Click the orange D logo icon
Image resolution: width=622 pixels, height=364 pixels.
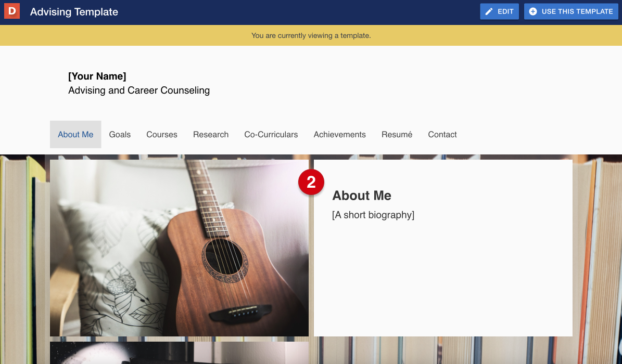click(12, 11)
